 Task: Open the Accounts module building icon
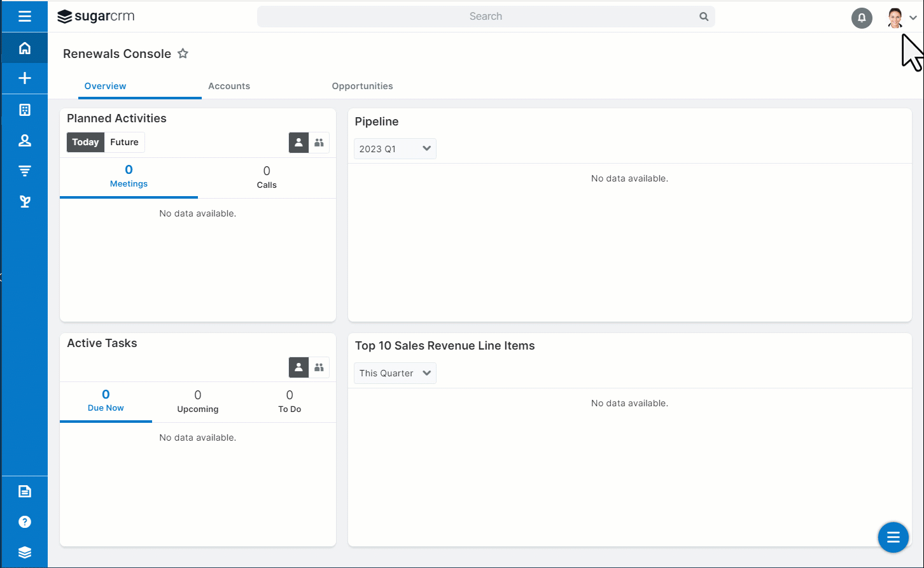point(25,110)
